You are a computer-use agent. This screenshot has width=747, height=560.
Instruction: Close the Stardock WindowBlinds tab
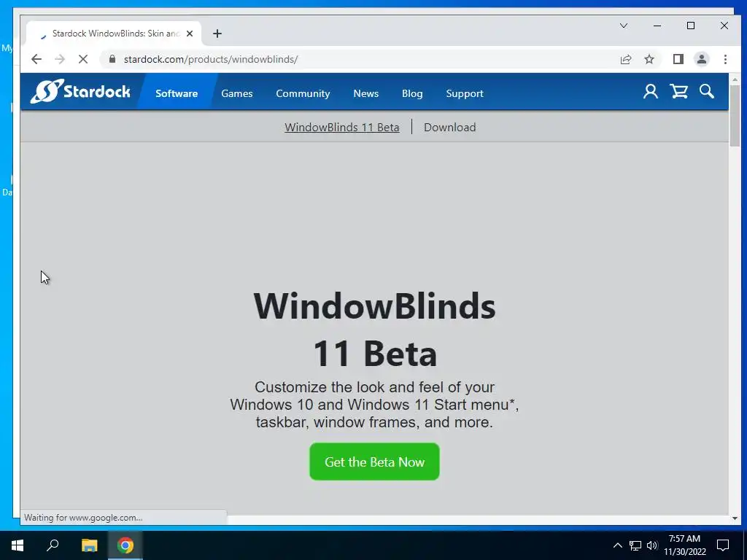(x=190, y=34)
